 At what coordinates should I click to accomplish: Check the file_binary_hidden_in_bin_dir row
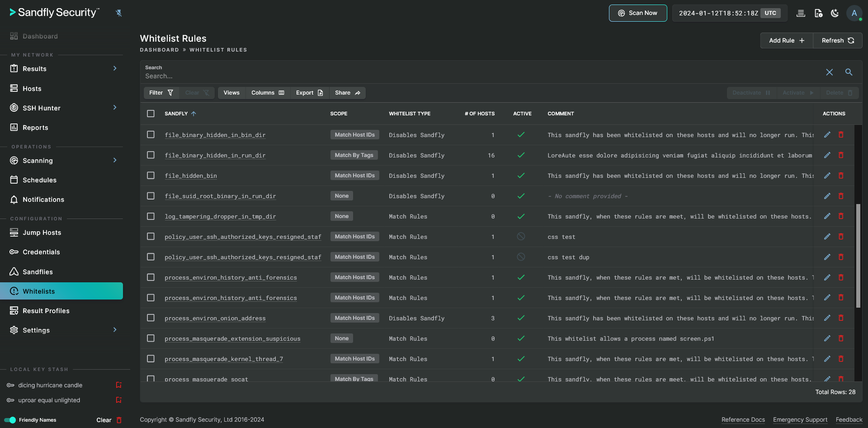click(x=151, y=135)
